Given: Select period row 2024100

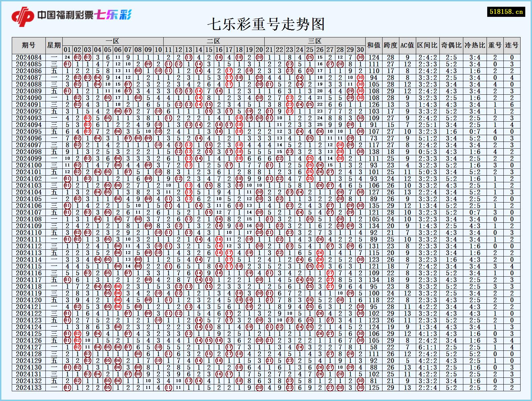Looking at the screenshot, I should [266, 165].
